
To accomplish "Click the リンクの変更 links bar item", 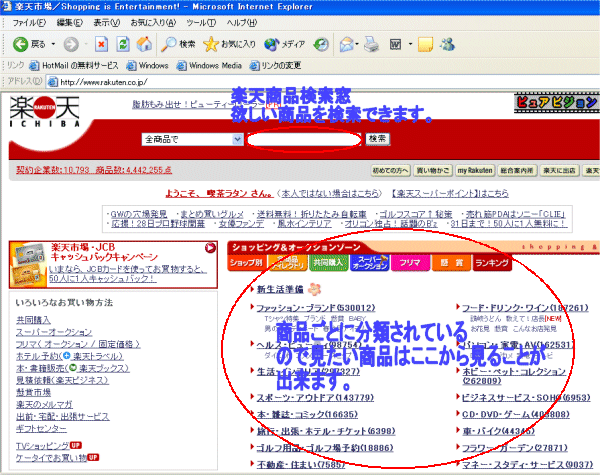I will point(276,66).
